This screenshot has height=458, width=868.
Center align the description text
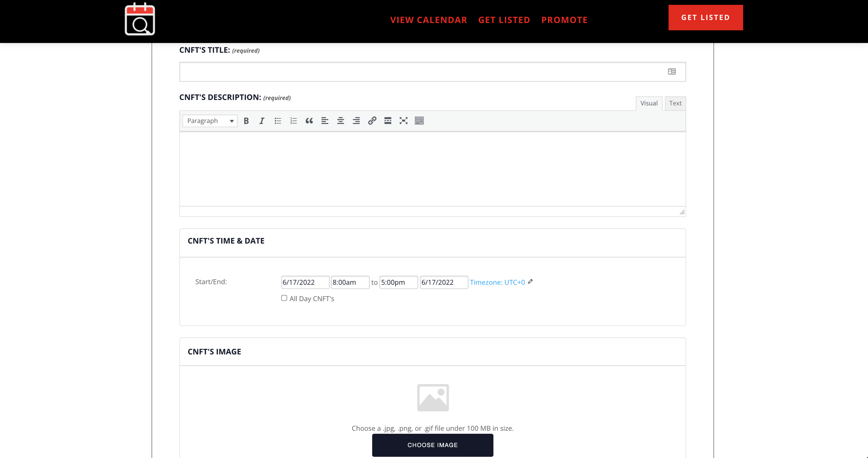pos(341,121)
